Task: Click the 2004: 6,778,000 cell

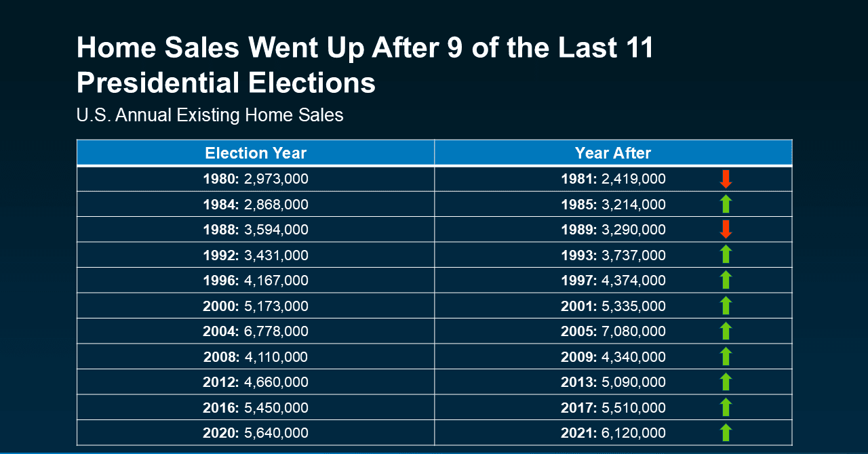Action: [x=256, y=331]
